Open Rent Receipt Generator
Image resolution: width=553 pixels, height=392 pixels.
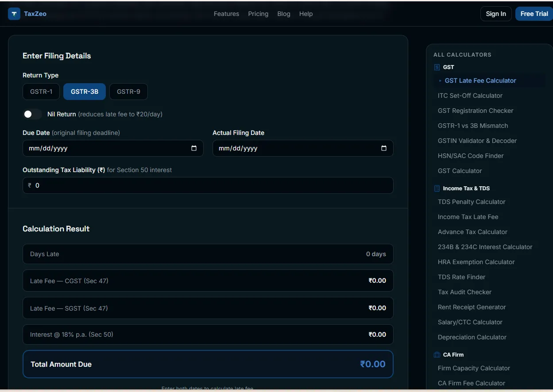point(472,307)
